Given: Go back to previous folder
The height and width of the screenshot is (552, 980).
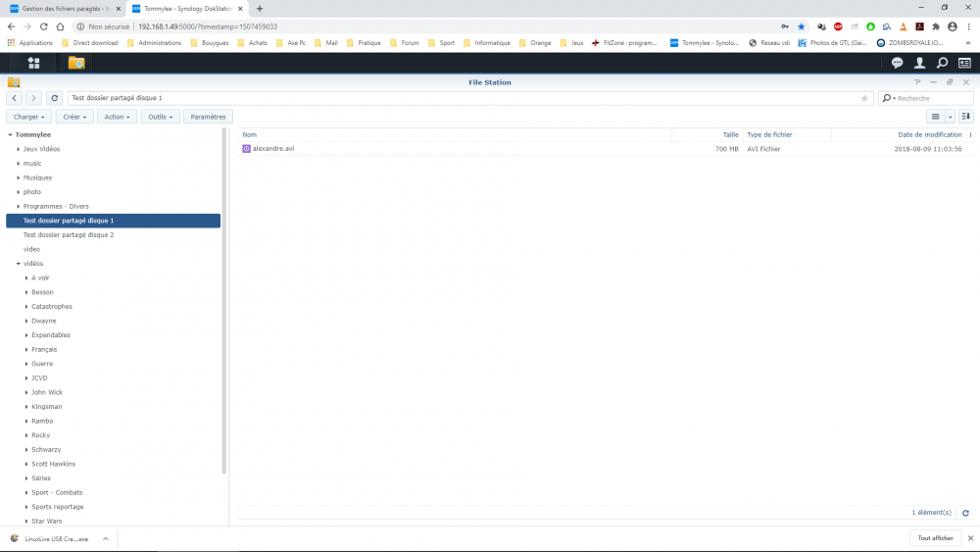Looking at the screenshot, I should point(15,98).
